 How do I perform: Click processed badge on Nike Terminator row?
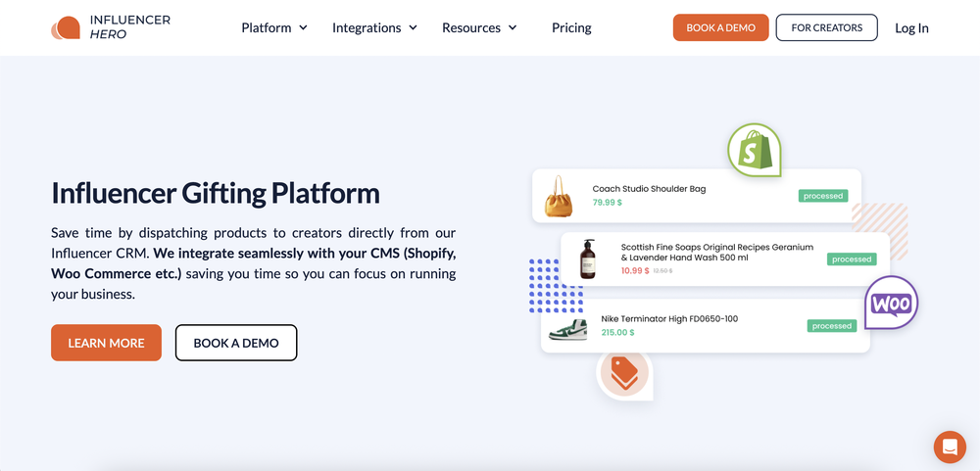832,325
